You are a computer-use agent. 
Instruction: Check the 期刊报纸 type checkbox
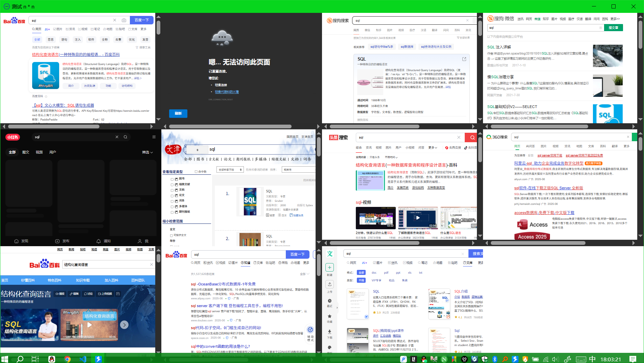click(x=172, y=212)
